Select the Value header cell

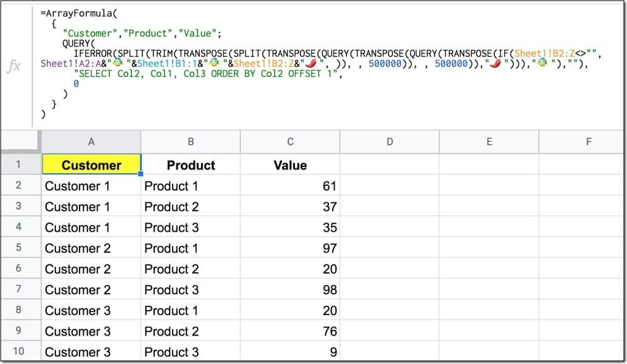(290, 164)
